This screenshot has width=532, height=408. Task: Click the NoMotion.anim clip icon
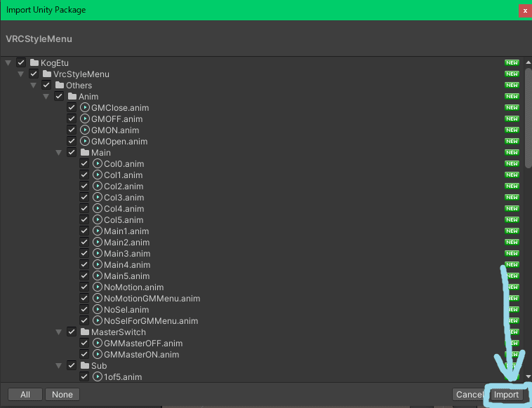(98, 287)
